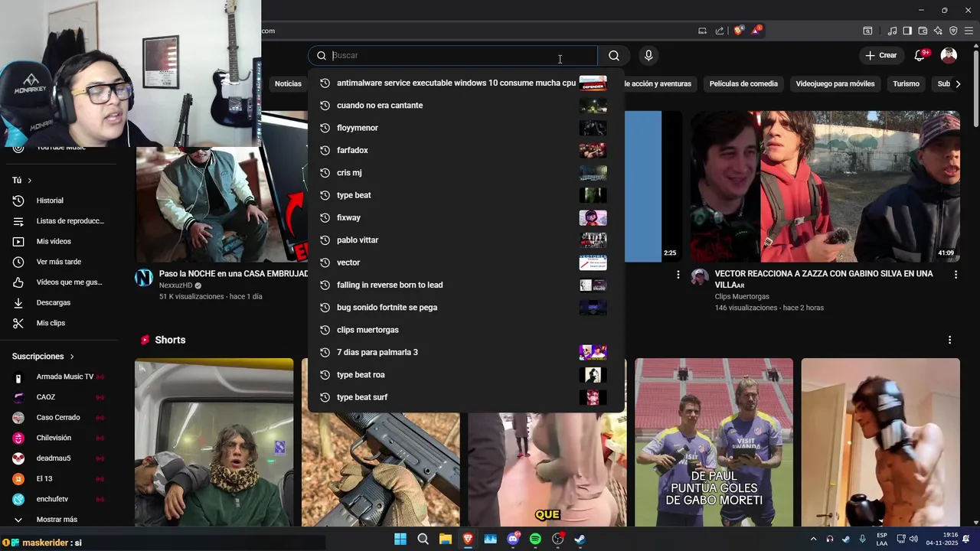Screen dimensions: 980x551
Task: Expand the Suscripciones section chevron
Action: [x=72, y=357]
